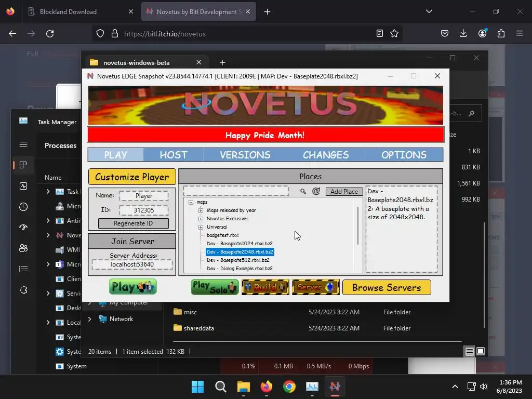Show hidden system tray icons

pos(455,387)
